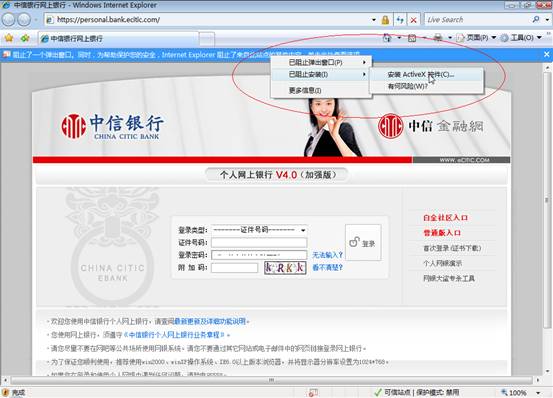Expand the 已阻止弹出窗口(P) submenu
553x398 pixels.
pyautogui.click(x=321, y=62)
